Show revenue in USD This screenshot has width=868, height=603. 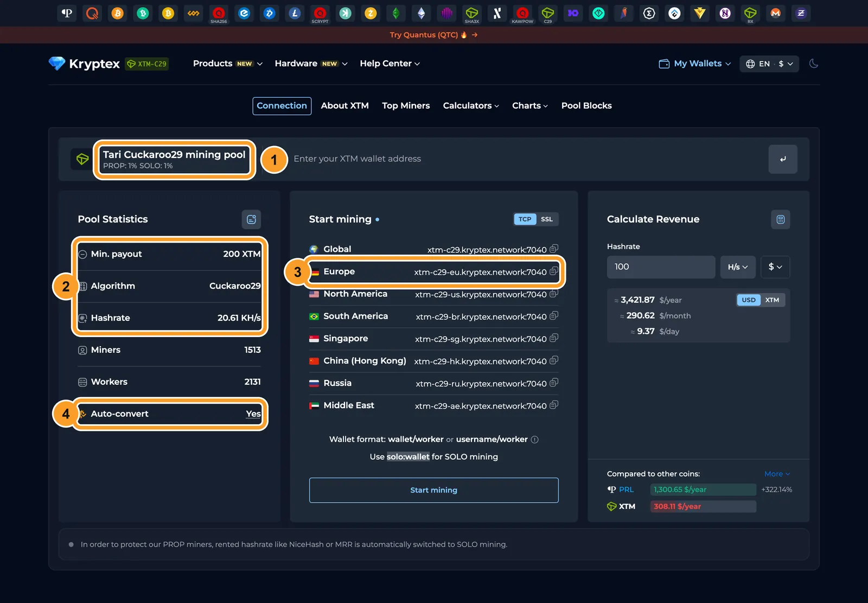[x=749, y=300]
